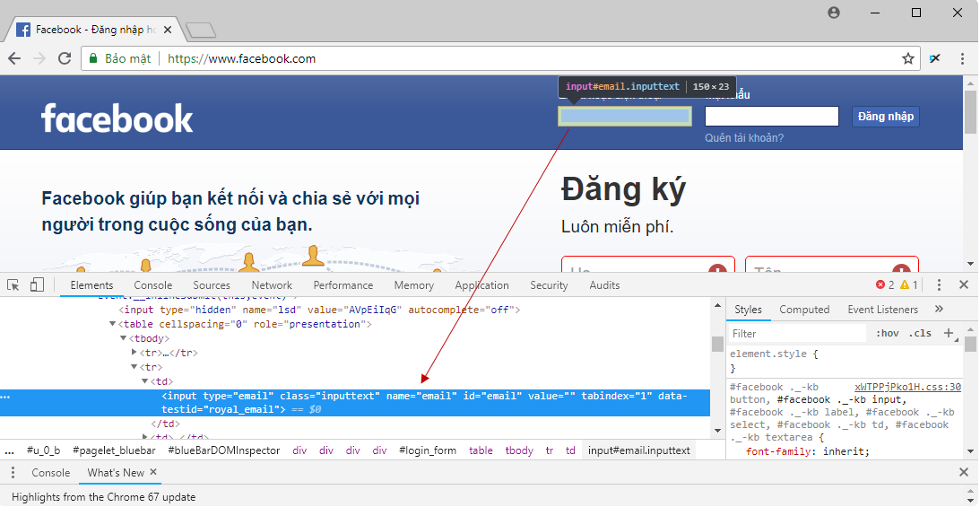This screenshot has width=980, height=507.
Task: Reload the page with the refresh icon
Action: coord(65,58)
